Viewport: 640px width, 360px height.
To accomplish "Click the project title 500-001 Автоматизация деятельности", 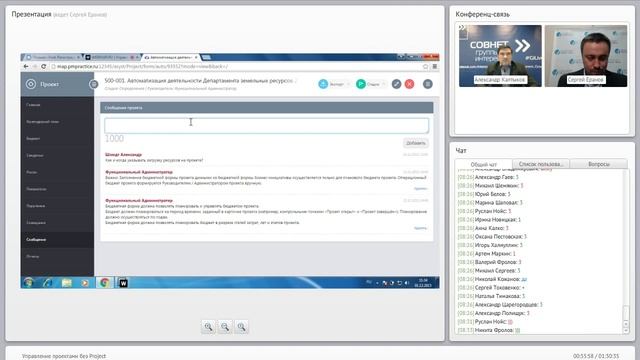I will point(199,81).
